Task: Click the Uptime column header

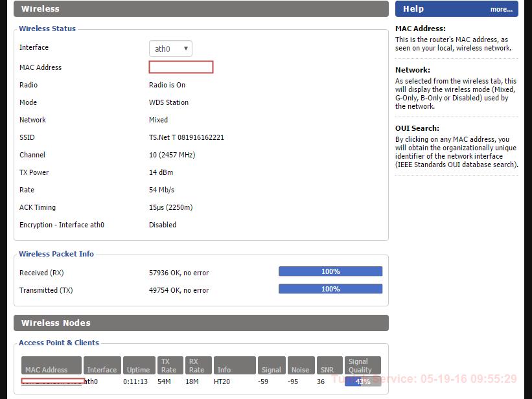Action: click(139, 365)
